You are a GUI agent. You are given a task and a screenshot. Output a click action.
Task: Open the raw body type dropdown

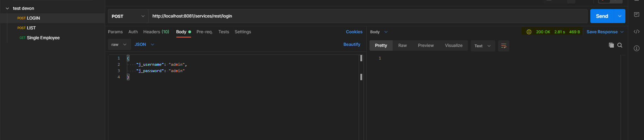coord(119,44)
